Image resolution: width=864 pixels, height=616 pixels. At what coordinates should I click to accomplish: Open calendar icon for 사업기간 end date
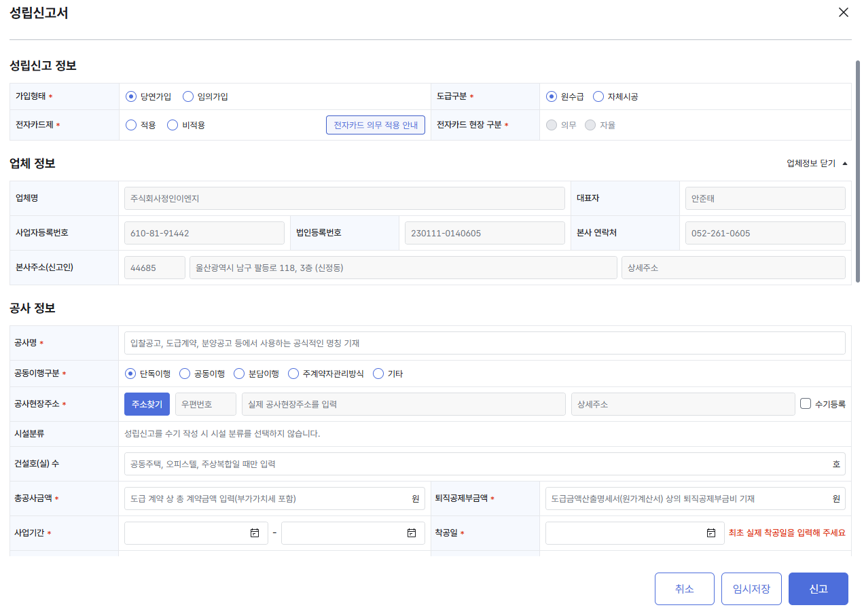[412, 533]
